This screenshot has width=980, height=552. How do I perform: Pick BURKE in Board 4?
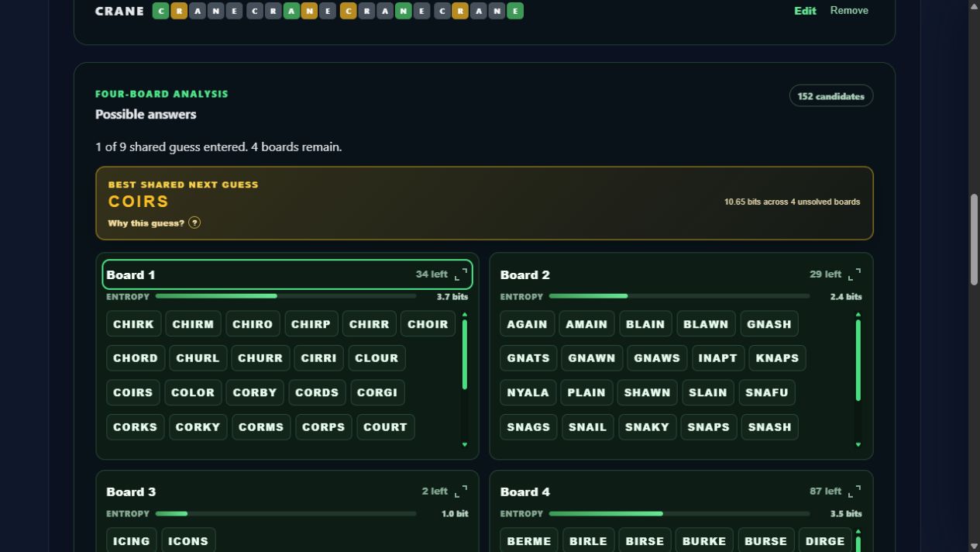point(703,541)
